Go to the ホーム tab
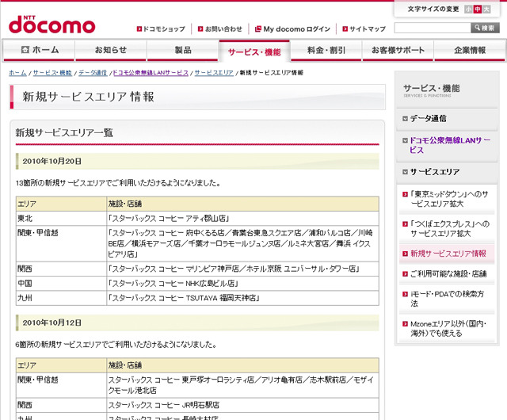The image size is (507, 420). coord(39,50)
